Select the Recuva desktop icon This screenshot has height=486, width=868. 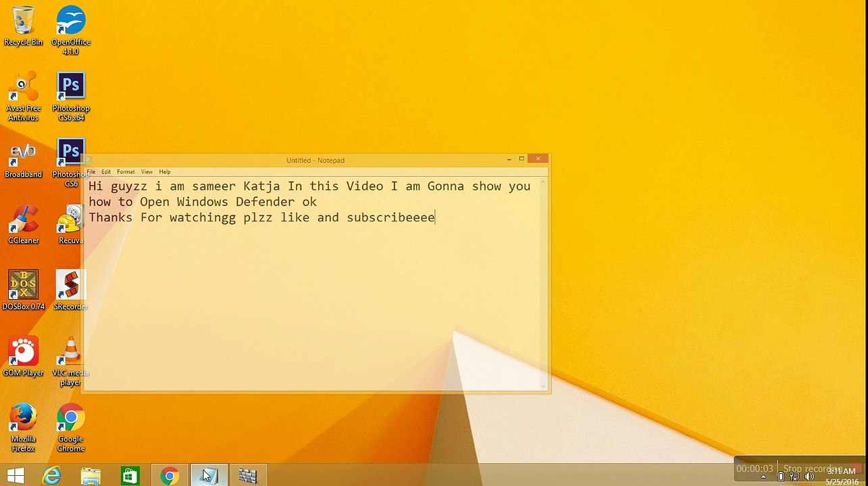(71, 225)
